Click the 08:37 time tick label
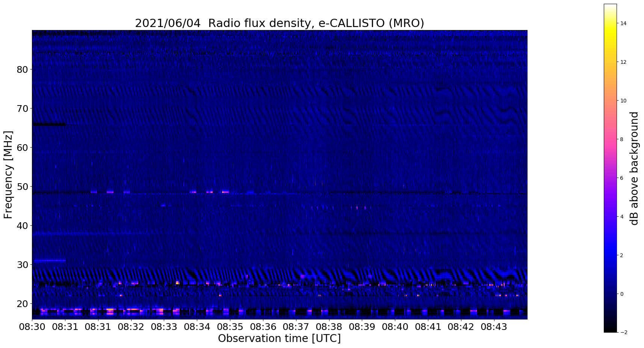 pos(296,327)
